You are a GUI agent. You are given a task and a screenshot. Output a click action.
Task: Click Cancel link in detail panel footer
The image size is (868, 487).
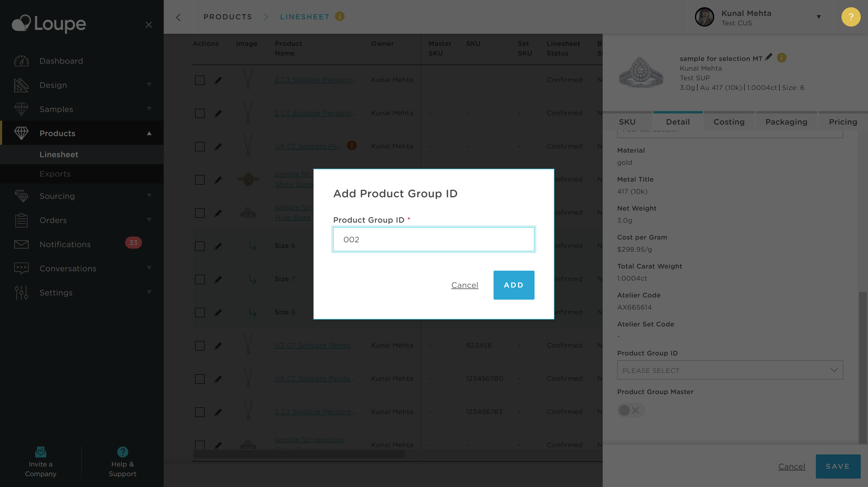pos(791,466)
